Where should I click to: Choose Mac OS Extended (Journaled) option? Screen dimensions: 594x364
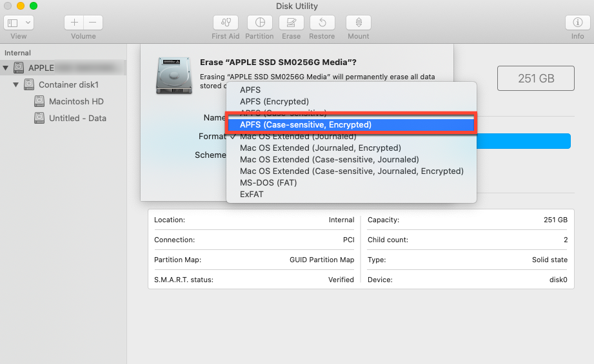point(351,137)
